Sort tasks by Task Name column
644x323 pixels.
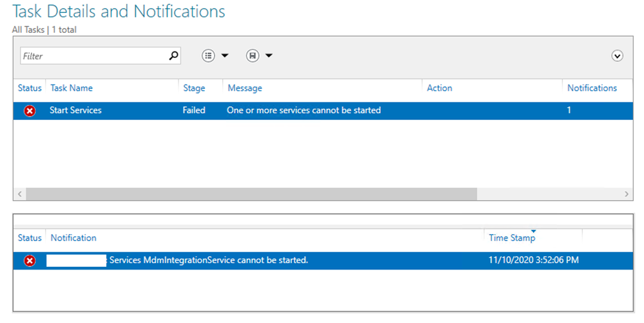click(x=72, y=88)
